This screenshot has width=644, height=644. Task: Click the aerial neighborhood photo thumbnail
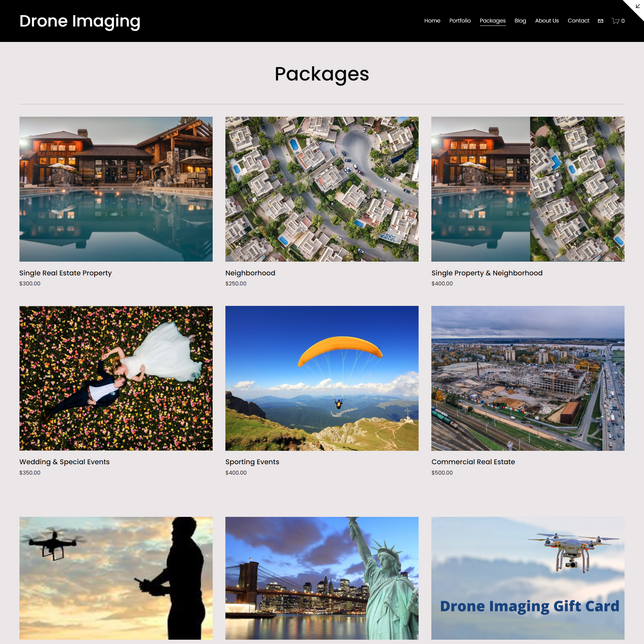pyautogui.click(x=322, y=189)
